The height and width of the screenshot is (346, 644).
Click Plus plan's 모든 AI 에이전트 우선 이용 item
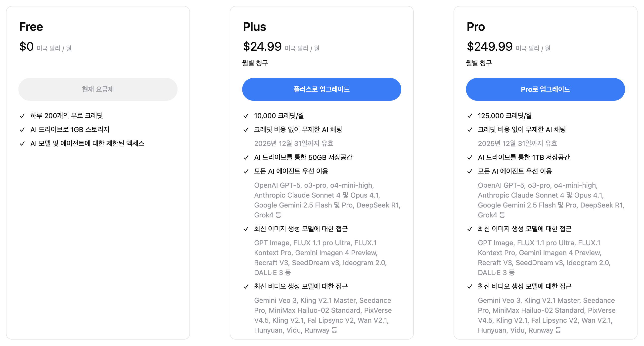[291, 171]
